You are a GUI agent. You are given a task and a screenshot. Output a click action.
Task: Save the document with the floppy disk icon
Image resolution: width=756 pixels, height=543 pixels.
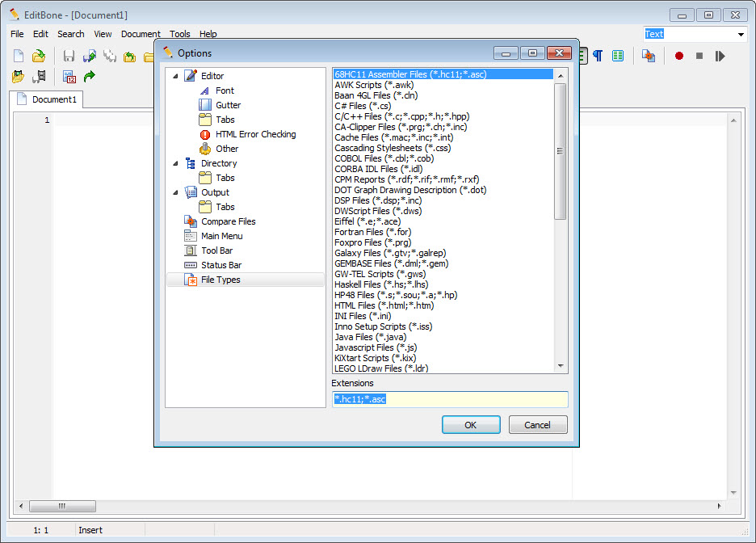[x=69, y=55]
